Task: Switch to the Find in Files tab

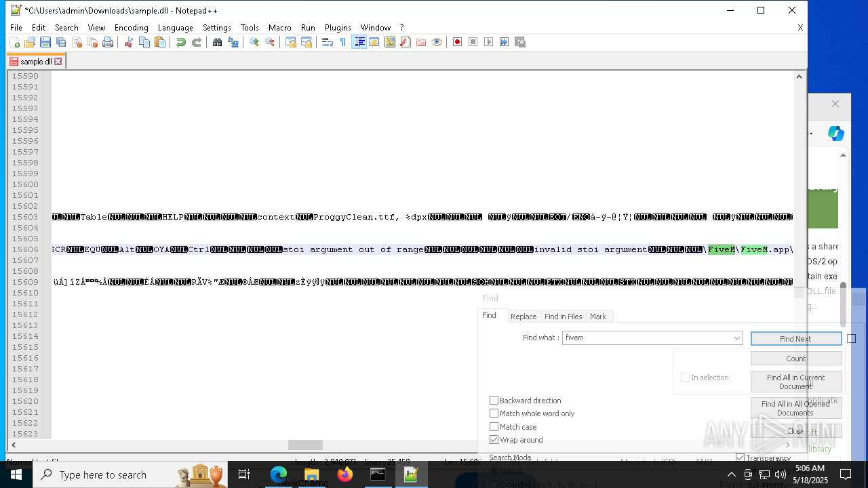Action: pyautogui.click(x=563, y=317)
